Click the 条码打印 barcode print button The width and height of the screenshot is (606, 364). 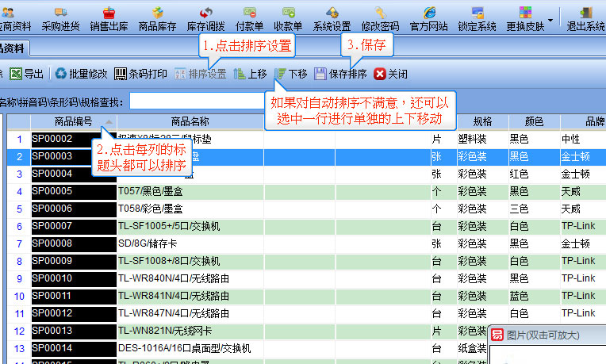(140, 74)
